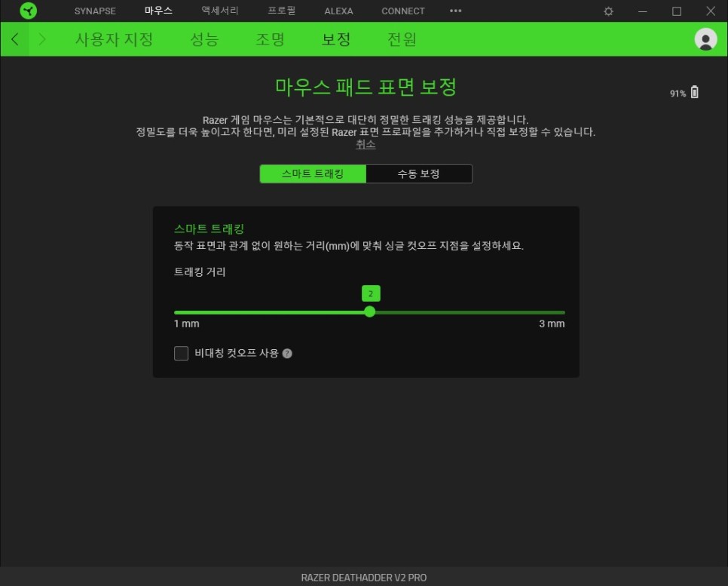This screenshot has height=586, width=728.
Task: Close the Synapse window
Action: [x=711, y=11]
